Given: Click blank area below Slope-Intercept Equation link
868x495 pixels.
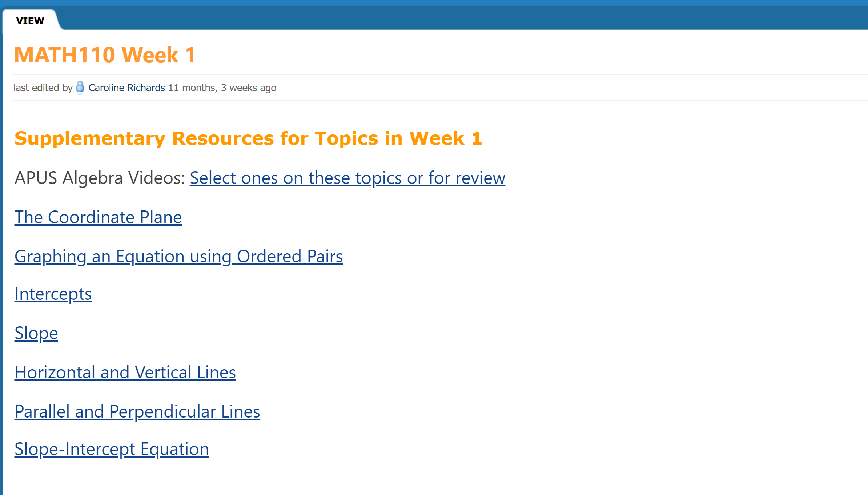Looking at the screenshot, I should (436, 478).
